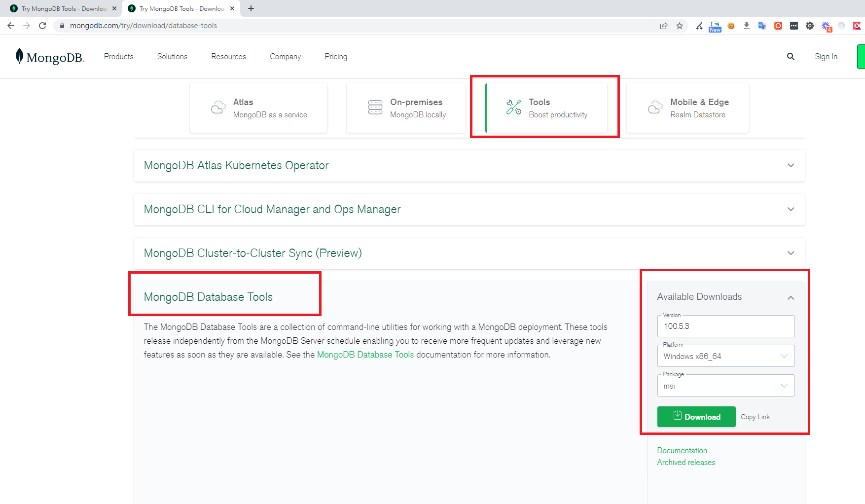Collapse the Available Downloads panel
Image resolution: width=865 pixels, height=504 pixels.
click(791, 297)
